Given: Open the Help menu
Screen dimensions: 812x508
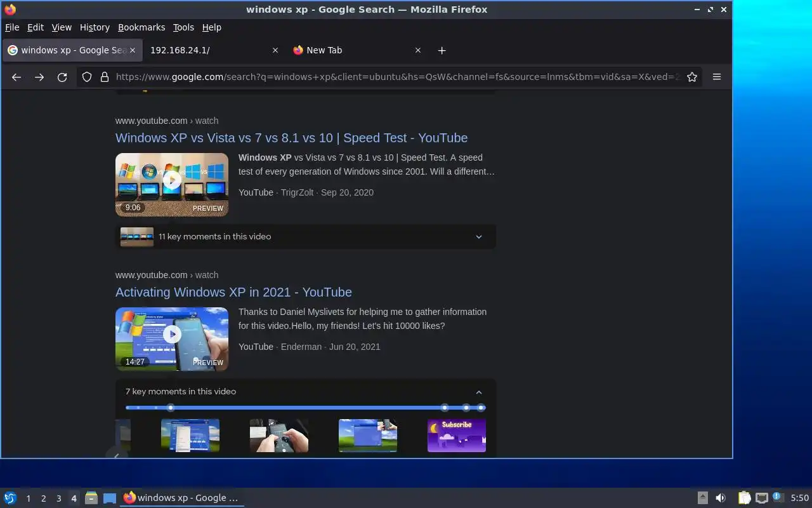Looking at the screenshot, I should [x=212, y=27].
